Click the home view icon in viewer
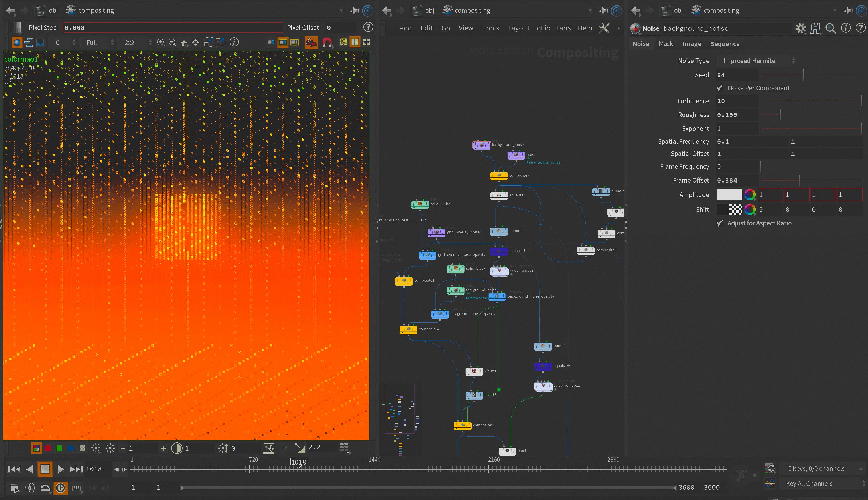This screenshot has width=868, height=500. pos(184,42)
